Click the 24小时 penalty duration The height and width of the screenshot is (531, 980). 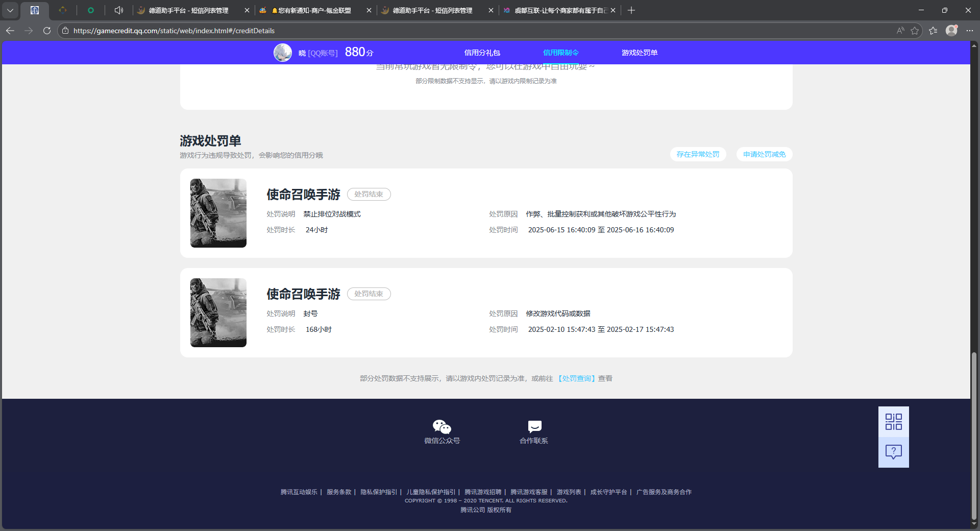316,230
